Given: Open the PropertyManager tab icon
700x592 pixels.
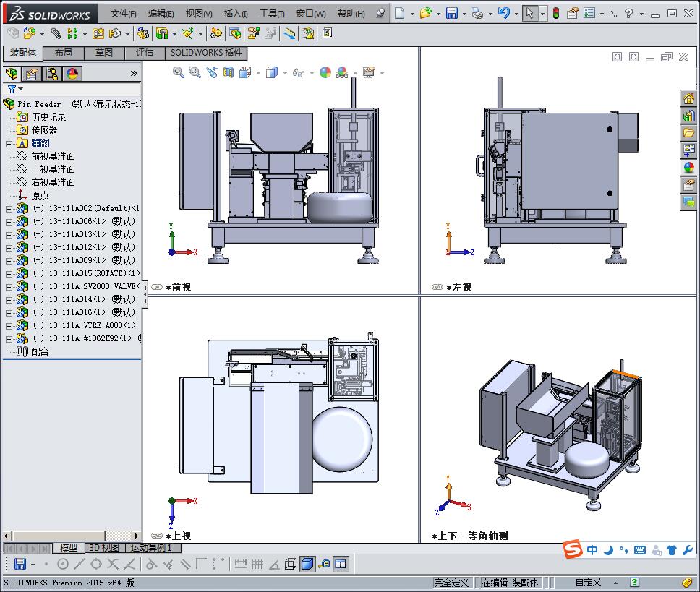Looking at the screenshot, I should point(32,73).
